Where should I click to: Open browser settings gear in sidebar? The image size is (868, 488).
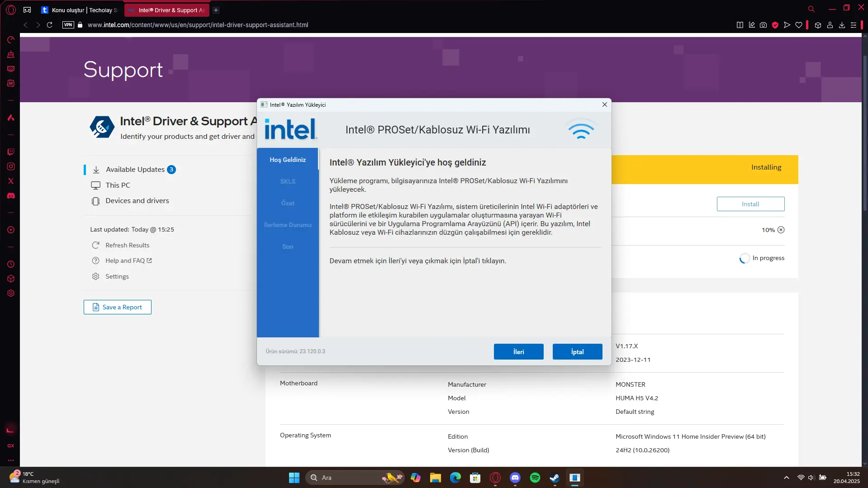(11, 293)
